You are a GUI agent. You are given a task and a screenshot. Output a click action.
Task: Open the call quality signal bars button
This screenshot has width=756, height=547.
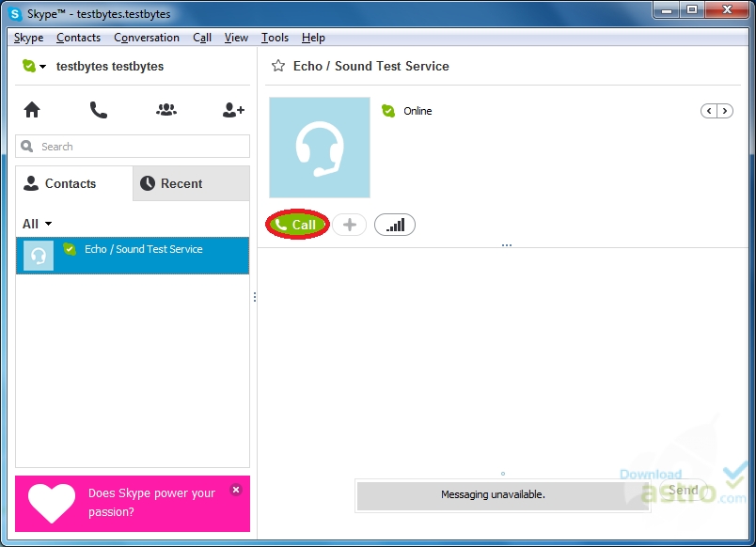tap(395, 225)
